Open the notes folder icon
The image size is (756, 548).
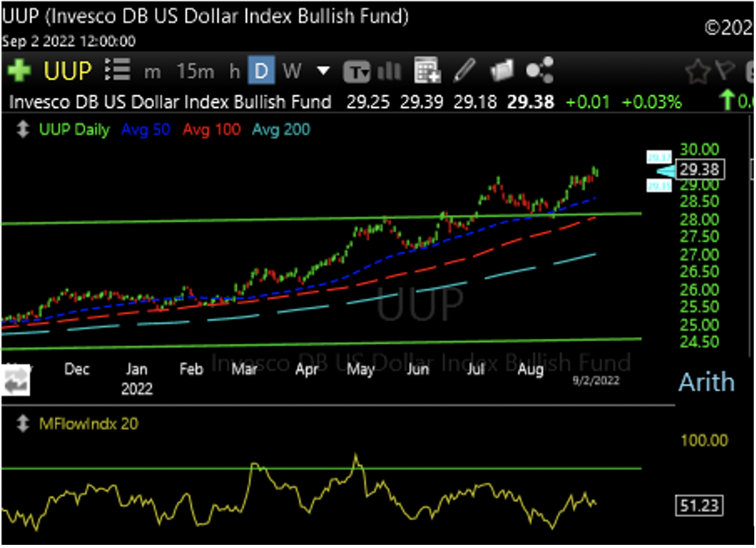click(502, 71)
